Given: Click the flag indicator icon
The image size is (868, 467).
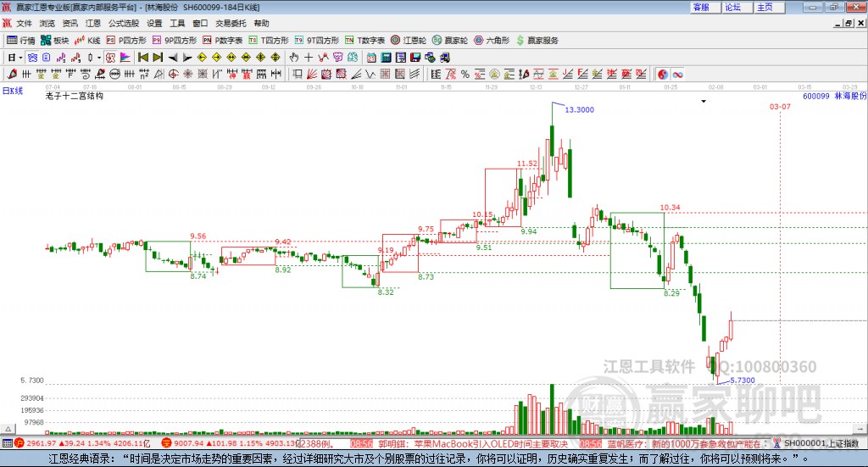Looking at the screenshot, I should [x=125, y=58].
